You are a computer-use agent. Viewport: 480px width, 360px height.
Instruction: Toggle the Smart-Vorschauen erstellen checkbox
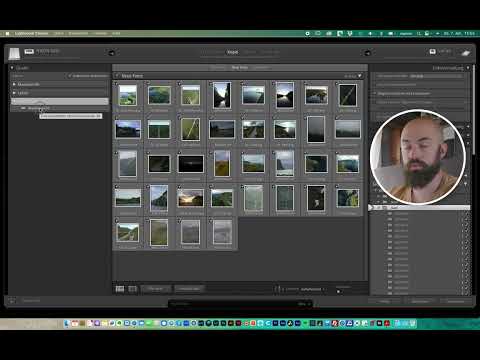point(375,85)
